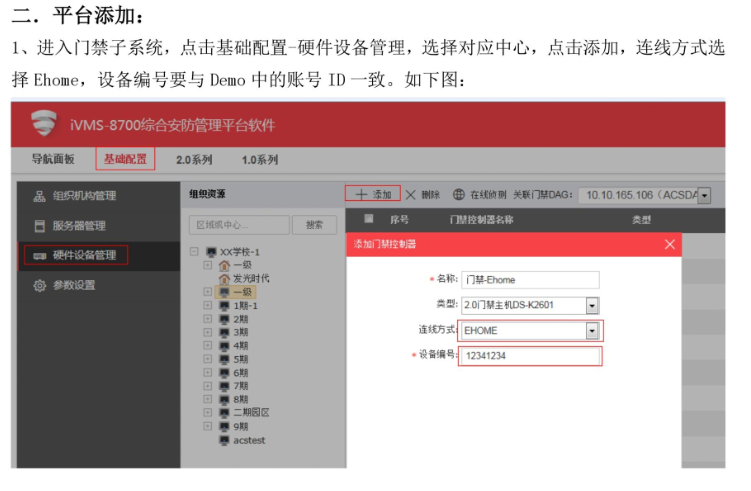Image resolution: width=751 pixels, height=491 pixels.
Task: Select 参数设置 in the sidebar
Action: coord(99,285)
